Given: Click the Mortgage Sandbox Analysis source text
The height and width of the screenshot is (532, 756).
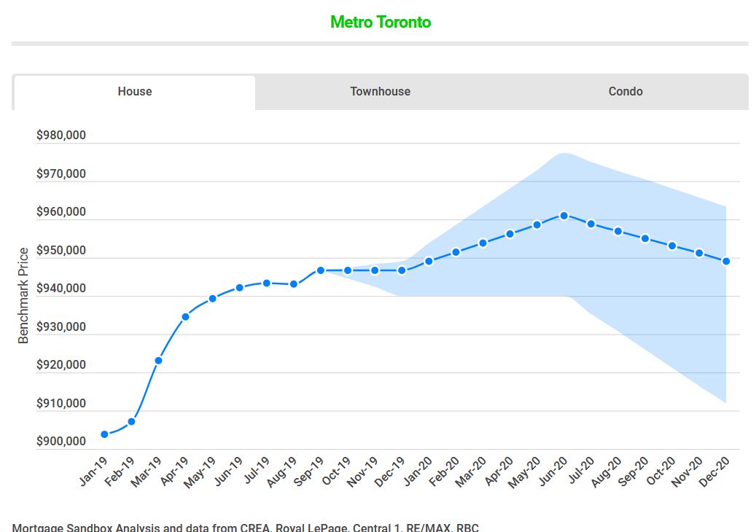Looking at the screenshot, I should 246,527.
